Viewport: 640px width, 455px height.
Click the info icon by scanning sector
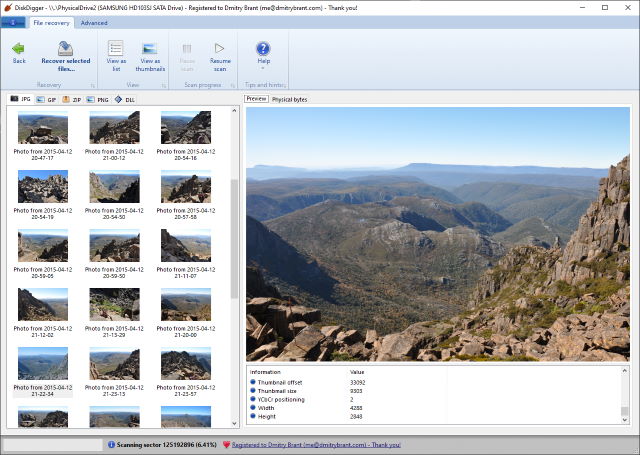pos(111,445)
